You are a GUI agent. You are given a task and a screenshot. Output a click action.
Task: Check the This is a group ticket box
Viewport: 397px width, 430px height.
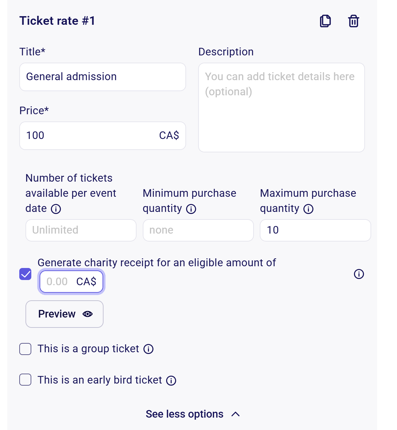25,349
